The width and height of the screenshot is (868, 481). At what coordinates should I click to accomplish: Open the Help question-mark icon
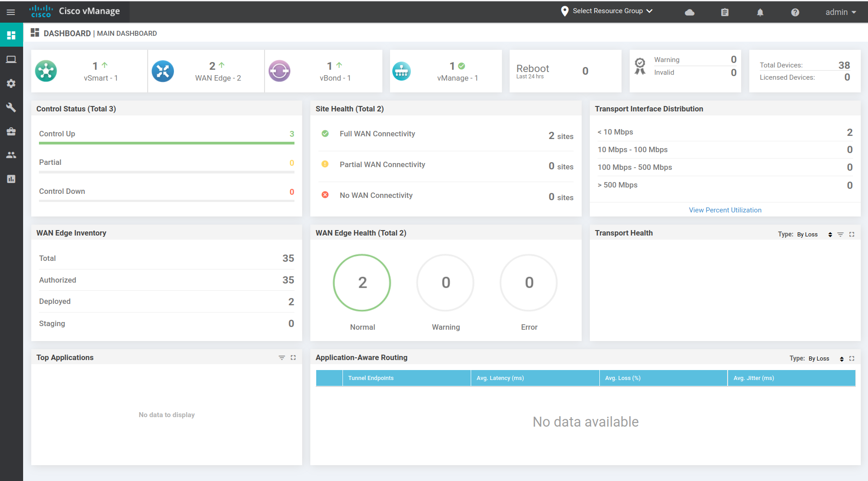pos(795,12)
